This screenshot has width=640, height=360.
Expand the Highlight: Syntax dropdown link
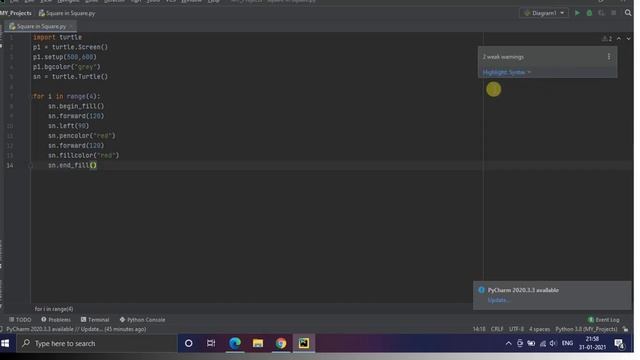pos(507,72)
